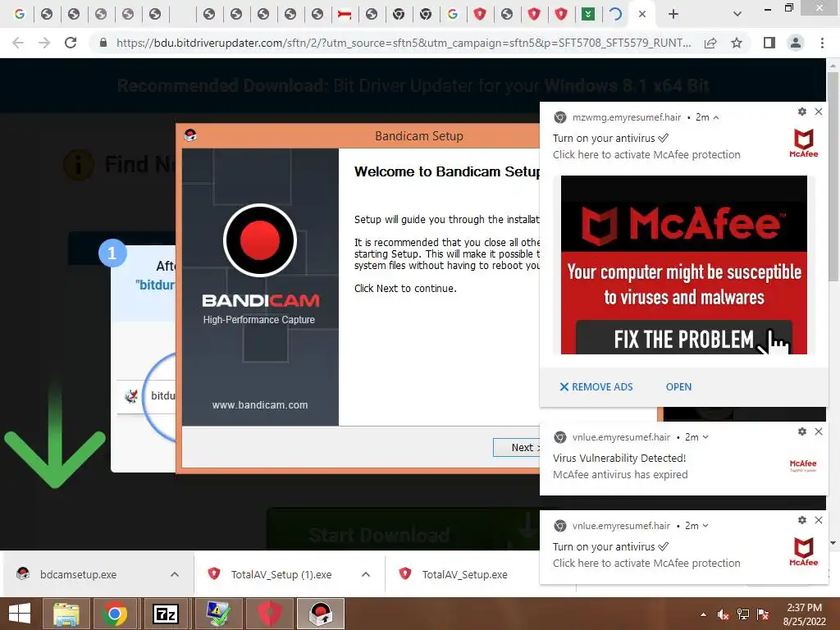
Task: Bookmark this page with the star
Action: [x=737, y=43]
